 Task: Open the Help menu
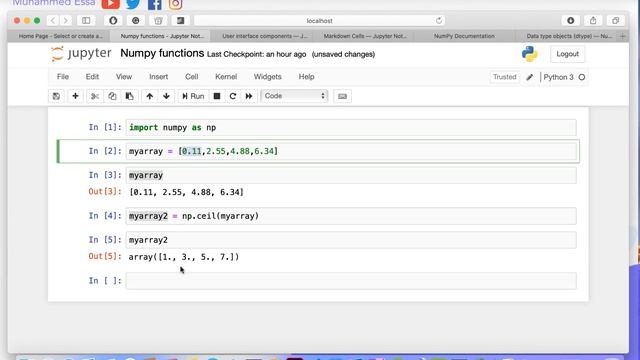click(306, 77)
